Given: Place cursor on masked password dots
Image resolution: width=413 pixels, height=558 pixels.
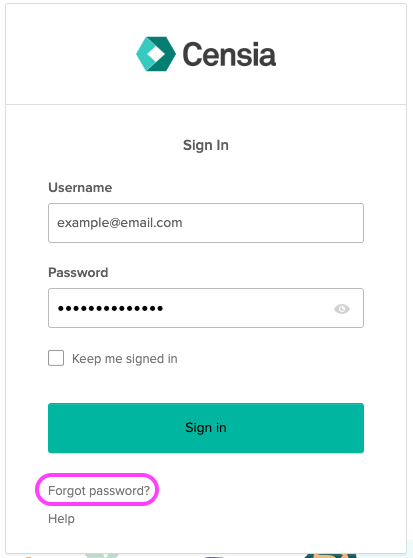Looking at the screenshot, I should pos(110,308).
